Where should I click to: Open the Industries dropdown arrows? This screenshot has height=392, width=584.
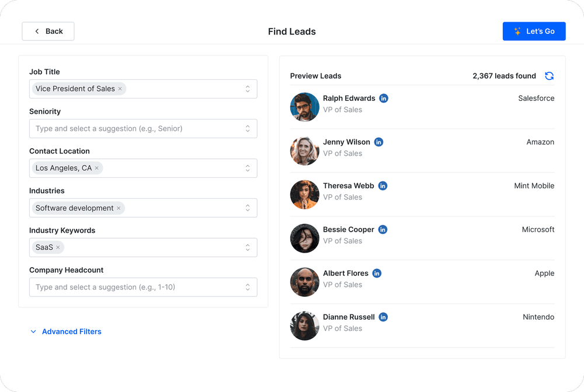pyautogui.click(x=248, y=208)
